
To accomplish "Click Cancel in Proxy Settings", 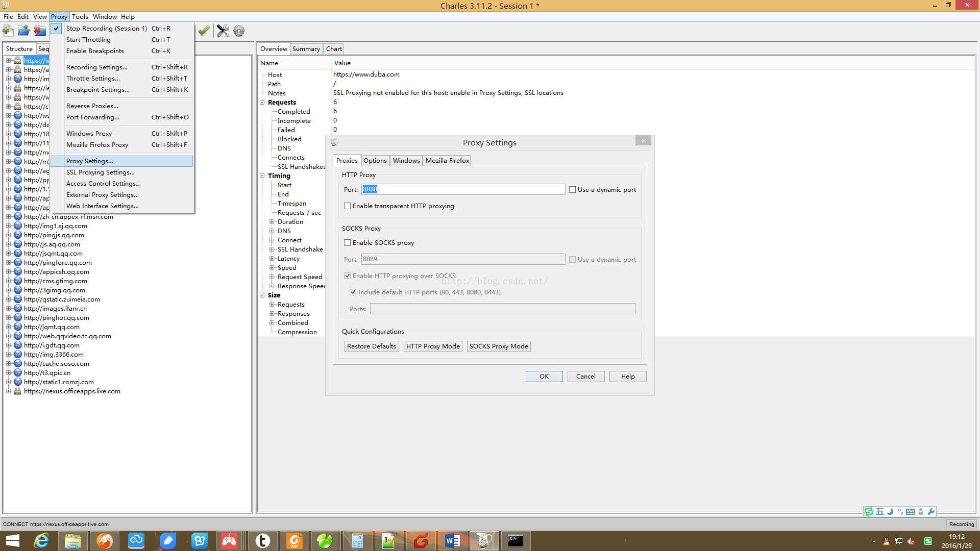I will 586,377.
